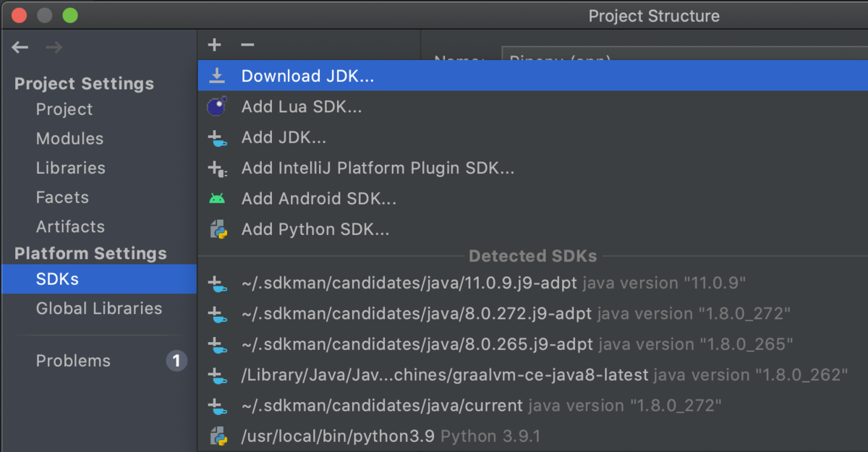The height and width of the screenshot is (452, 868).
Task: Choose Add Lua SDK... option
Action: tap(533, 107)
